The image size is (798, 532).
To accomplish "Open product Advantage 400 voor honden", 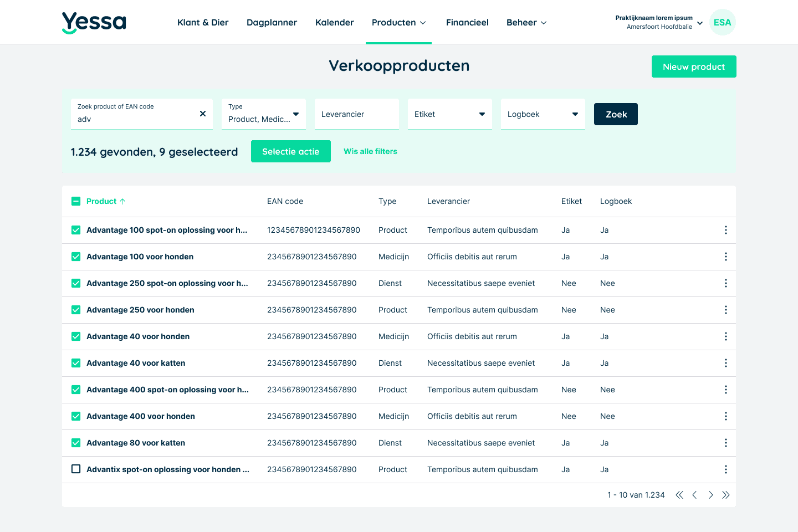I will coord(141,416).
